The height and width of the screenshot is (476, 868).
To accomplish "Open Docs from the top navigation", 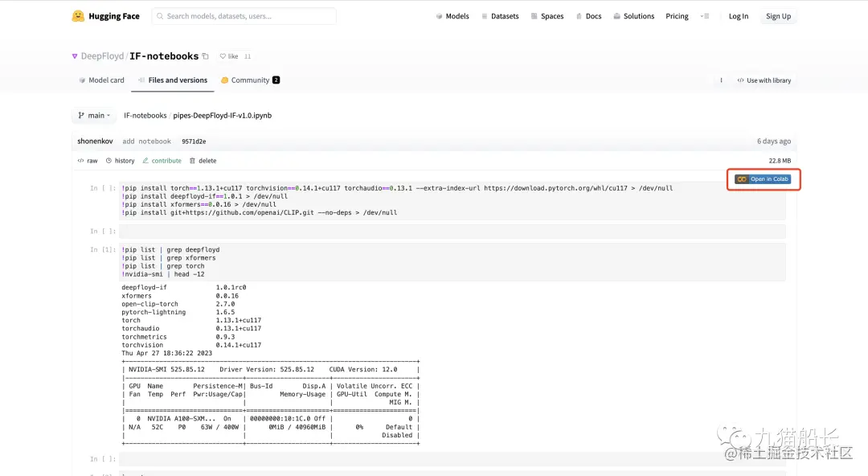I will coord(588,16).
